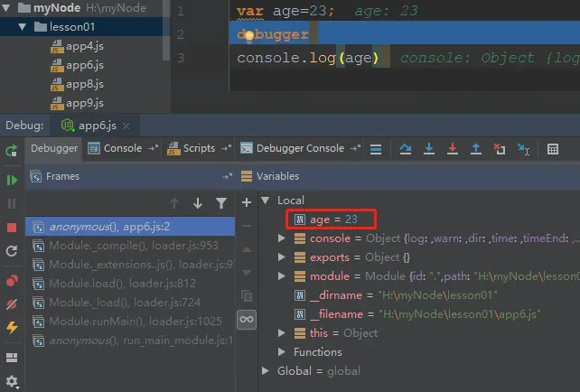
Task: Select frame Module._compile(), loader.js:953
Action: click(130, 246)
